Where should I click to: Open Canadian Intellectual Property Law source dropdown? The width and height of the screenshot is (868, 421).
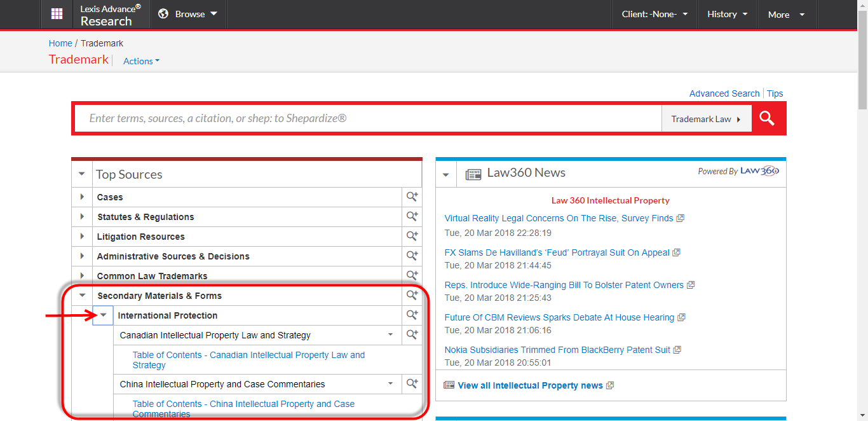391,335
